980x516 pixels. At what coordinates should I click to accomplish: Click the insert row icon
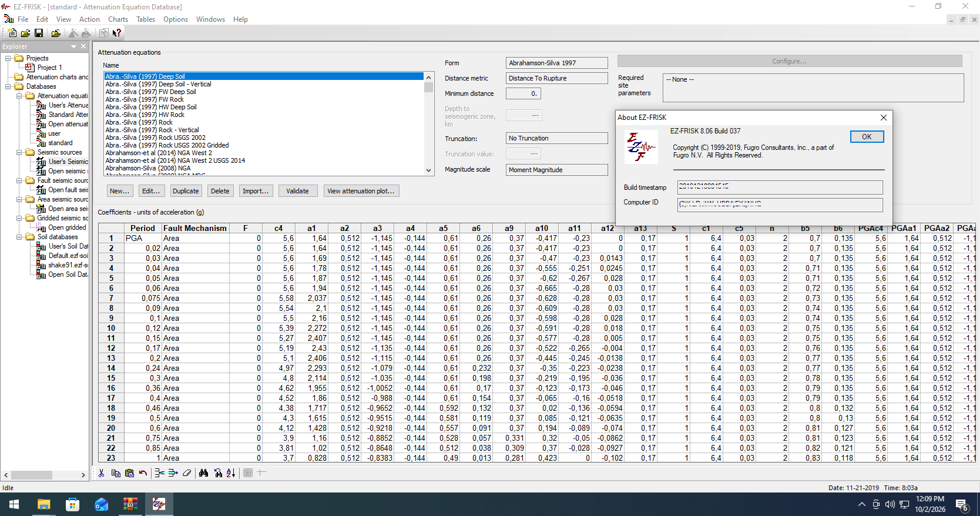coord(160,473)
